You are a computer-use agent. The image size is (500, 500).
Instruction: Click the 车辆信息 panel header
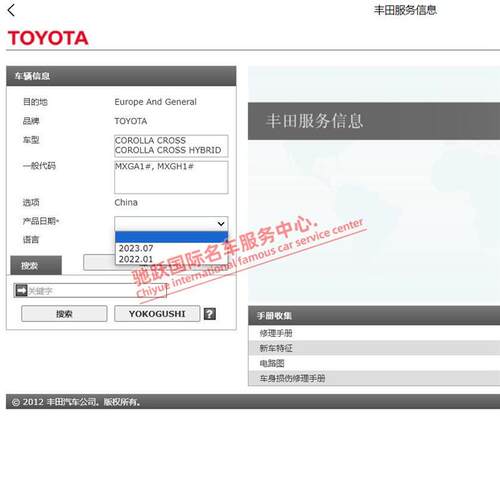[121, 76]
